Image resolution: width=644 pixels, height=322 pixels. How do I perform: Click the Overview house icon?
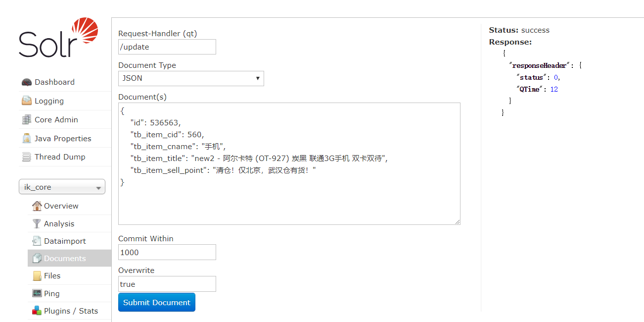click(x=37, y=206)
